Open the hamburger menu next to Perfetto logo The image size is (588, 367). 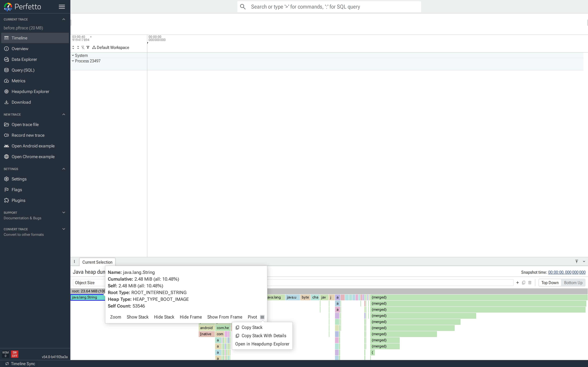(x=62, y=7)
